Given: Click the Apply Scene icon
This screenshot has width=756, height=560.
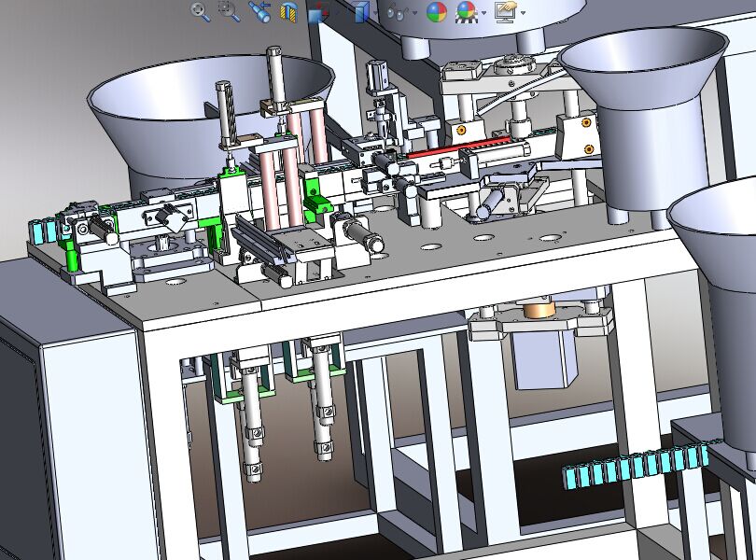Looking at the screenshot, I should [467, 11].
